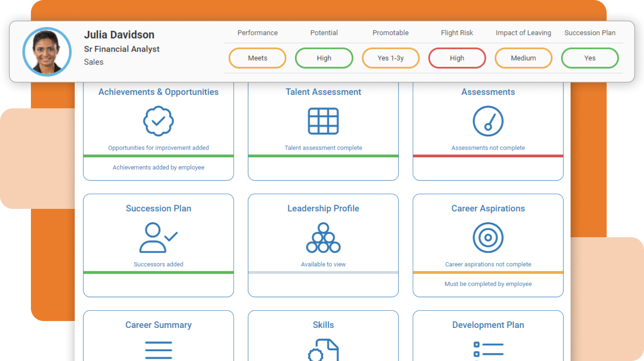Select the Promotable 'Yes 1-3y' pill
This screenshot has width=644, height=361.
(x=391, y=58)
